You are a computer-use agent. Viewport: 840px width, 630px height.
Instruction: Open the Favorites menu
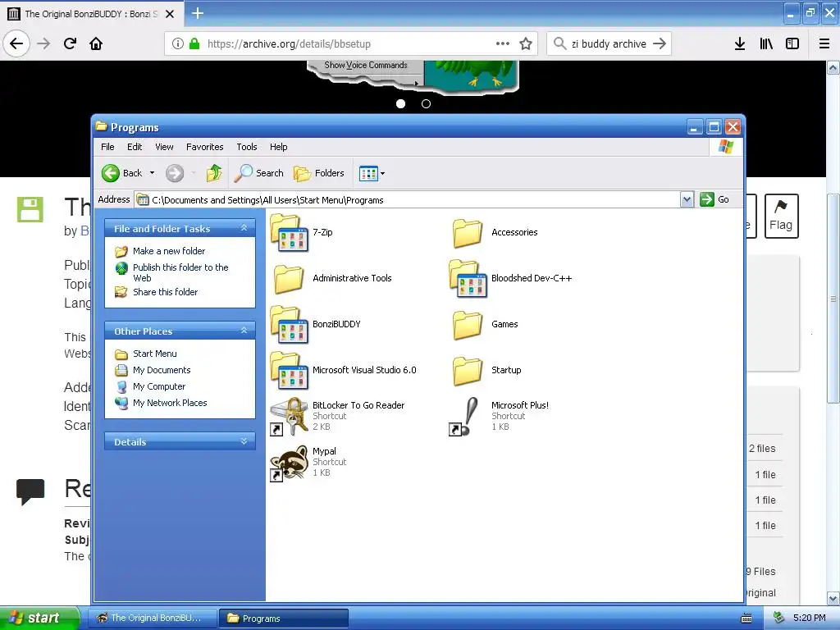[204, 147]
